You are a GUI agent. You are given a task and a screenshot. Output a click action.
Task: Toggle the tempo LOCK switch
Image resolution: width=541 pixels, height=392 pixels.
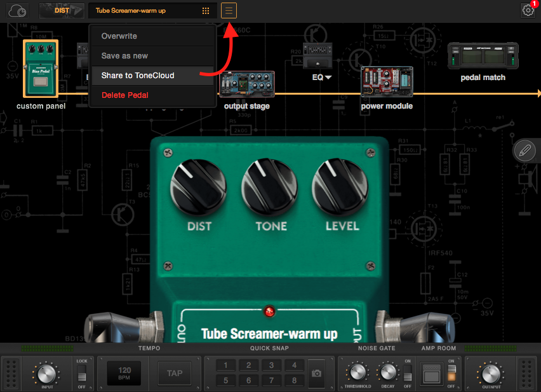click(x=81, y=373)
